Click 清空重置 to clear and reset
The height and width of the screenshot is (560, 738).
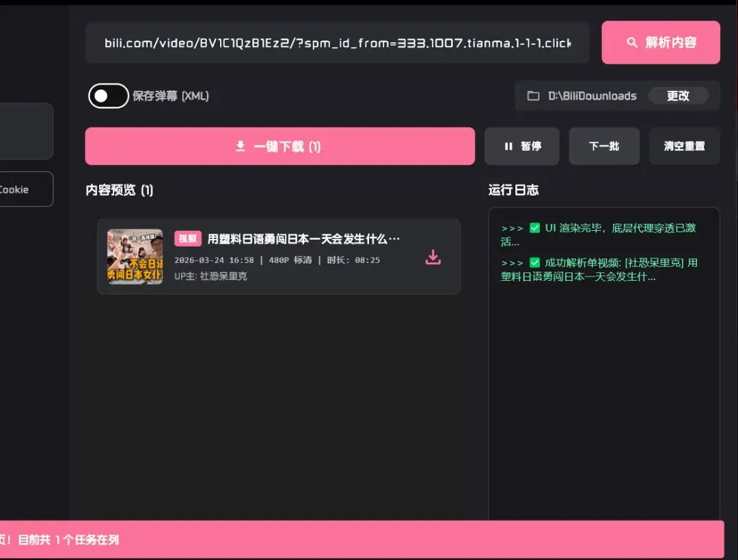click(x=684, y=146)
